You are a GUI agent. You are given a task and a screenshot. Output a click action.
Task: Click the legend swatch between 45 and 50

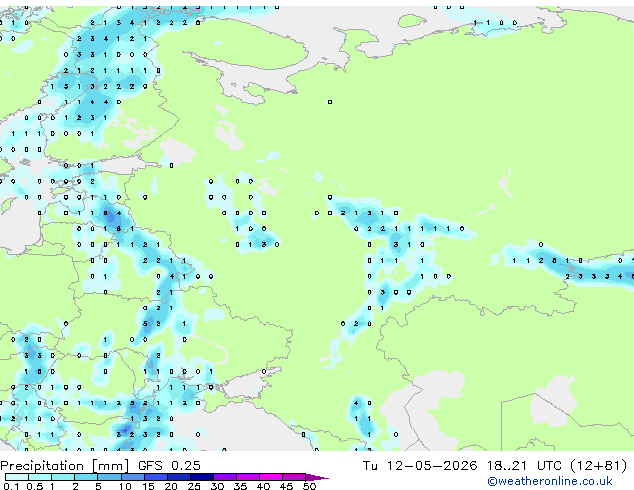294,477
